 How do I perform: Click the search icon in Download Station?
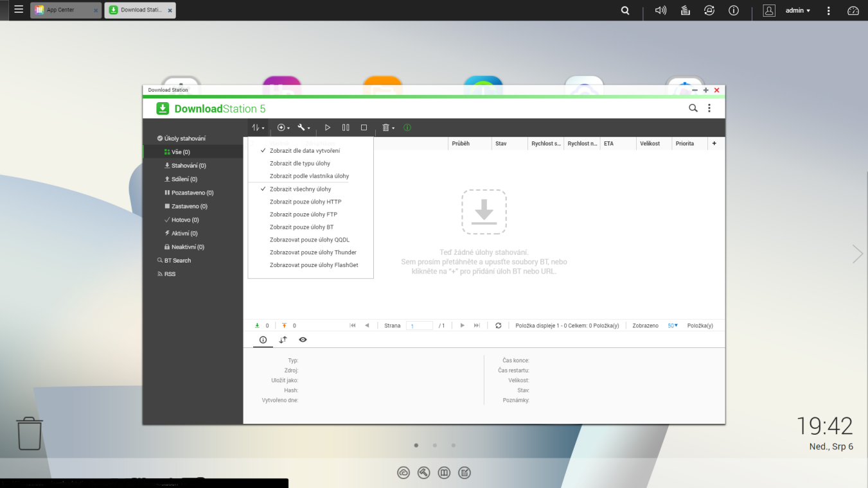click(x=693, y=109)
